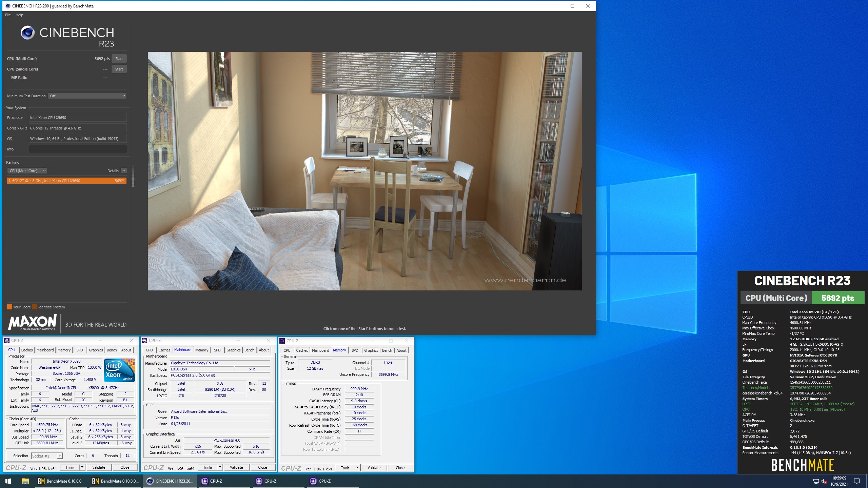This screenshot has width=868, height=488.
Task: Click the BENCHMATE logo in overlay
Action: [x=802, y=465]
